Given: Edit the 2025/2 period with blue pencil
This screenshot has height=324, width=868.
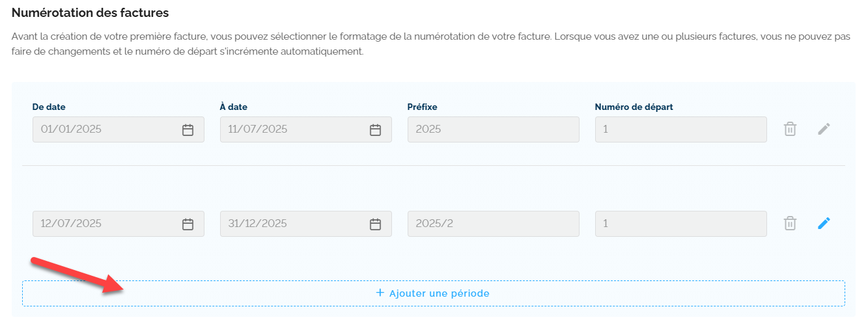Looking at the screenshot, I should coord(824,223).
